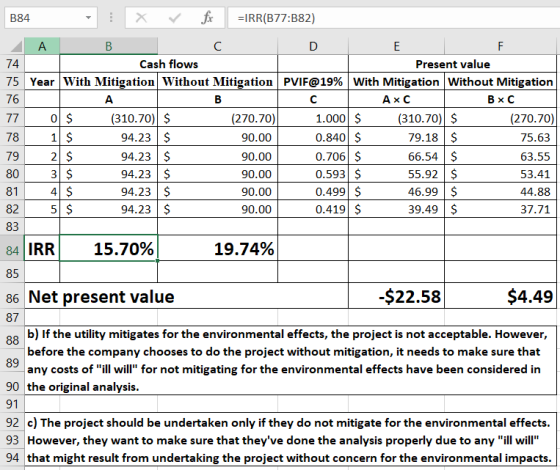Select column C header

pyautogui.click(x=218, y=46)
